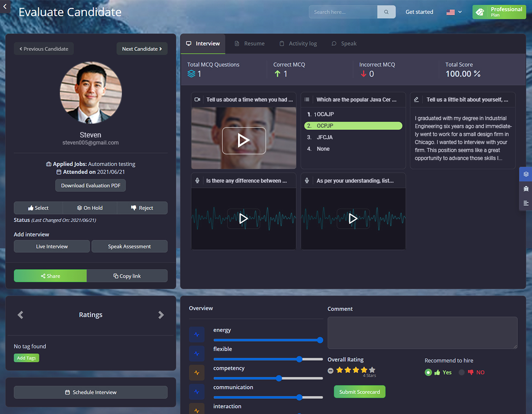Add a Live Interview

(x=52, y=246)
